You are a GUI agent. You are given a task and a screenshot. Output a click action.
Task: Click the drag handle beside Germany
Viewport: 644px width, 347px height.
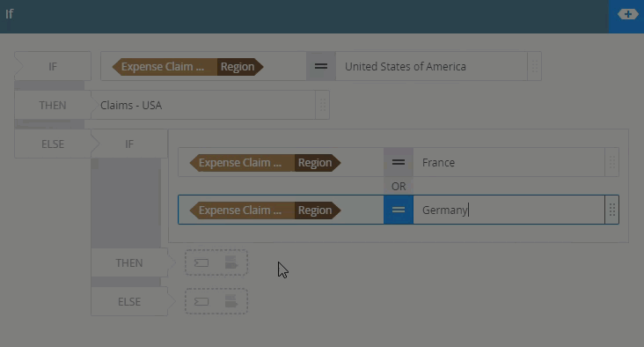coord(612,210)
